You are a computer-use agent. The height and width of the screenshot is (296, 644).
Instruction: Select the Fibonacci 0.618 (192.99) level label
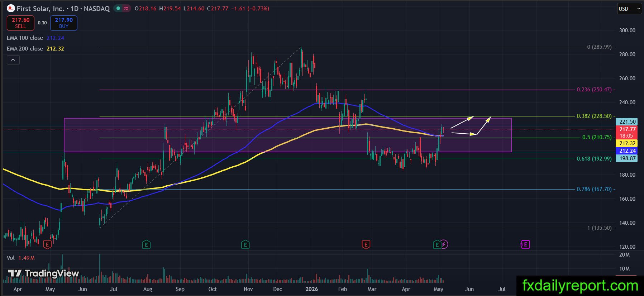click(594, 159)
